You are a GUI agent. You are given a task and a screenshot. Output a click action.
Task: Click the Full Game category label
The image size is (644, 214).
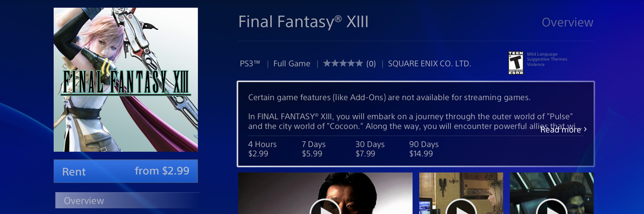[x=292, y=64]
